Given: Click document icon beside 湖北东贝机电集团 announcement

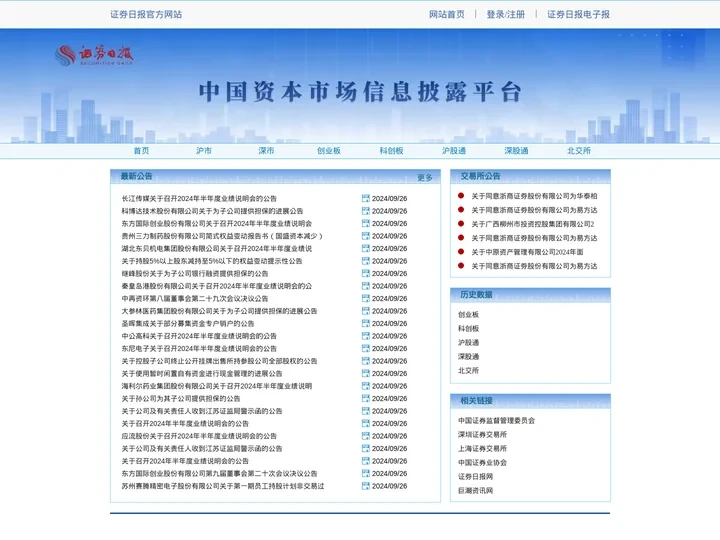Looking at the screenshot, I should click(x=366, y=248).
